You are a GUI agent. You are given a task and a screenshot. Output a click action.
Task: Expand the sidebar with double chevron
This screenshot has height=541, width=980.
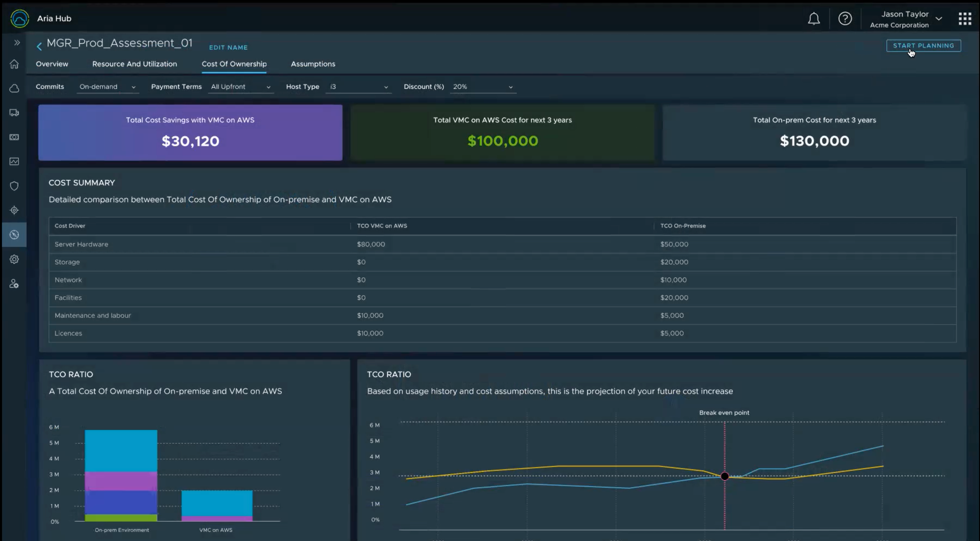pos(17,43)
